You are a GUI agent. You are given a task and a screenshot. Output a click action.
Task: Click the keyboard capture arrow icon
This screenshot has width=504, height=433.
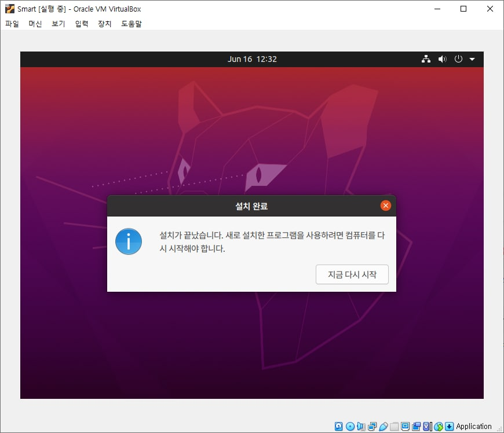(450, 426)
